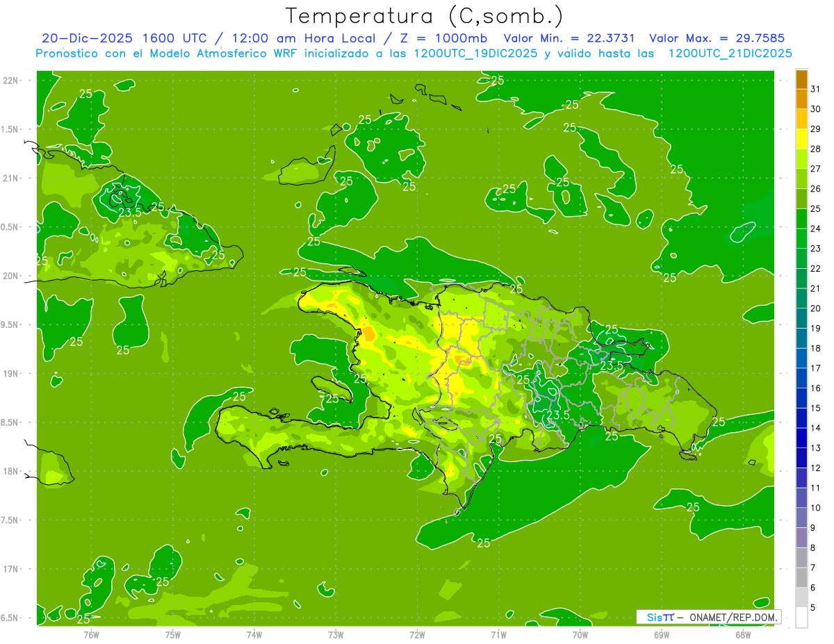Image resolution: width=834 pixels, height=644 pixels.
Task: Click the color scale label '31'
Action: click(x=816, y=89)
